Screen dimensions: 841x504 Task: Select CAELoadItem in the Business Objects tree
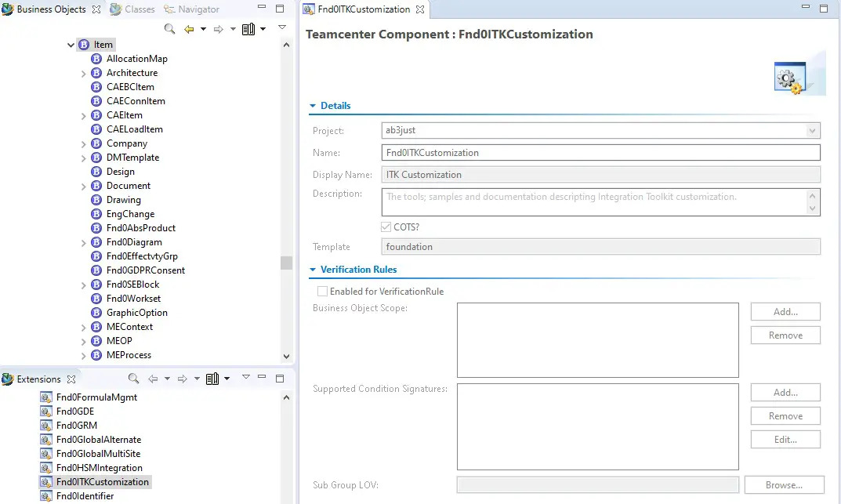point(135,129)
